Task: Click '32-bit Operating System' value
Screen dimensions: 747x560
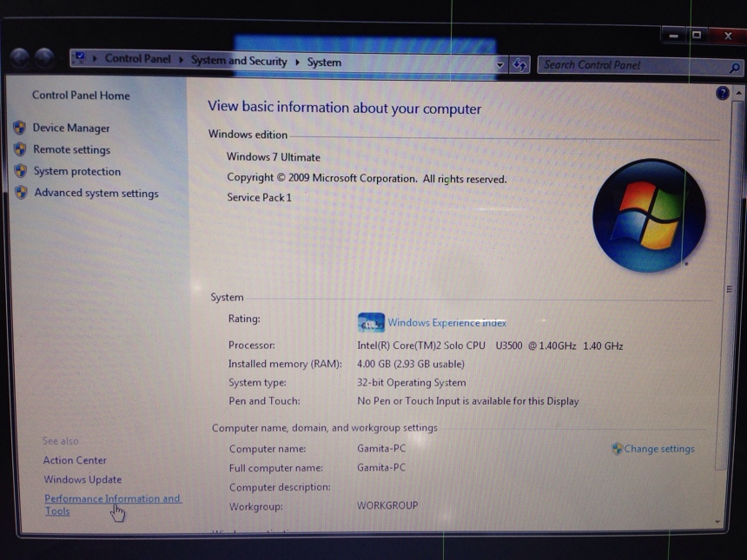Action: (412, 383)
